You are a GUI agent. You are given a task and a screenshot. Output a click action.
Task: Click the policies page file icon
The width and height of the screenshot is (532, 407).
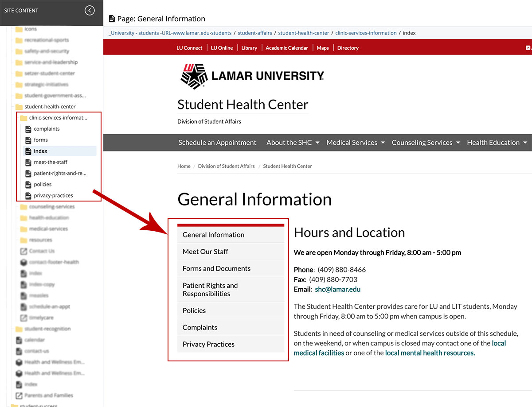28,184
